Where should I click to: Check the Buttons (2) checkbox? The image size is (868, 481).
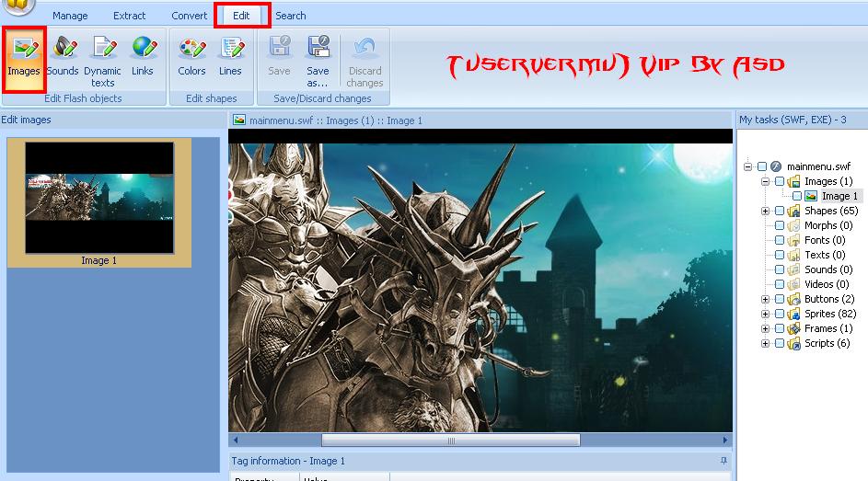coord(780,299)
